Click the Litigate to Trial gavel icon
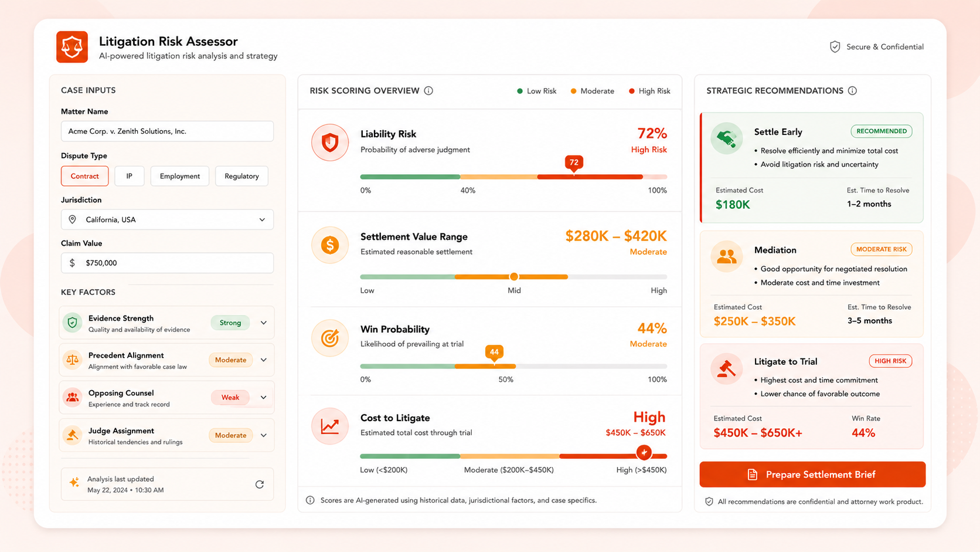980x552 pixels. coord(727,368)
